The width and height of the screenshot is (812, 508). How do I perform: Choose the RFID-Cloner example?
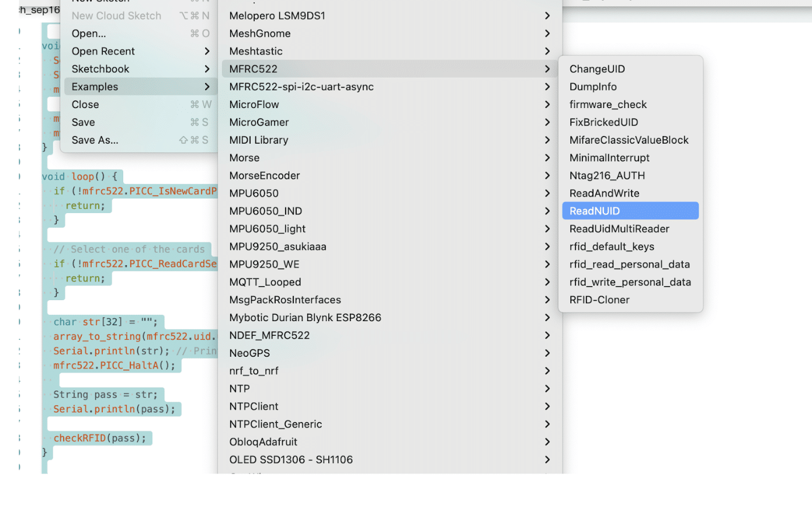(x=599, y=300)
